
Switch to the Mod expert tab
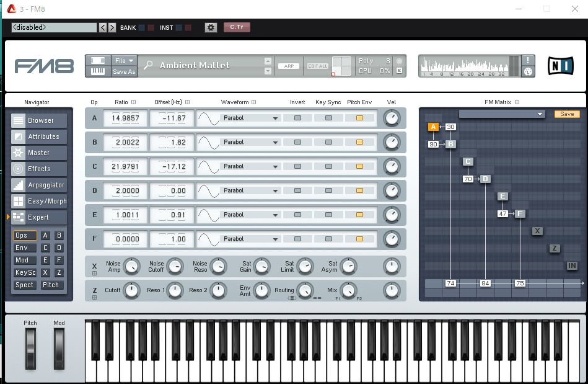25,260
